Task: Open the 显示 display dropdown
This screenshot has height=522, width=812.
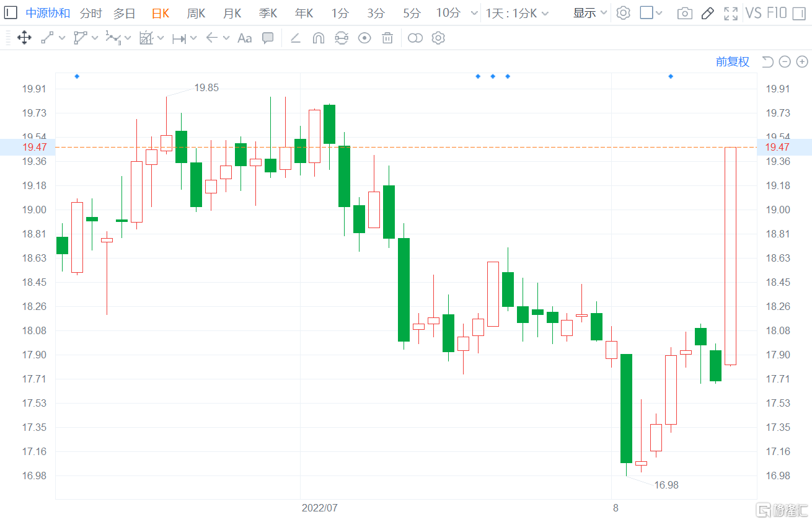Action: pyautogui.click(x=590, y=13)
